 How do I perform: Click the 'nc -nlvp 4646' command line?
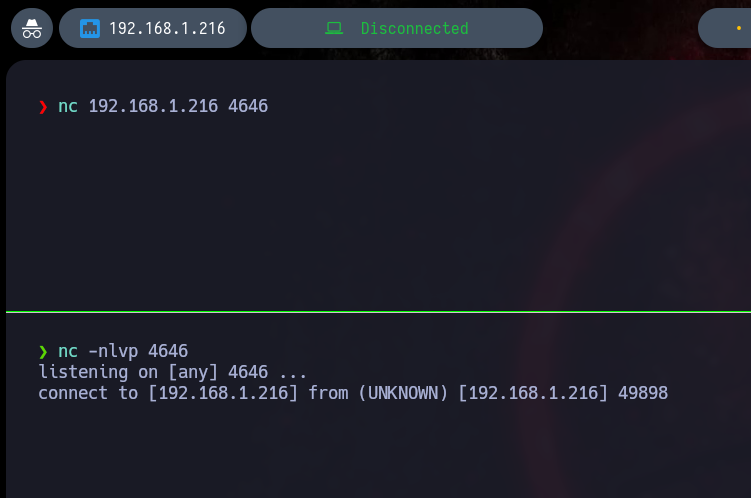(x=123, y=351)
